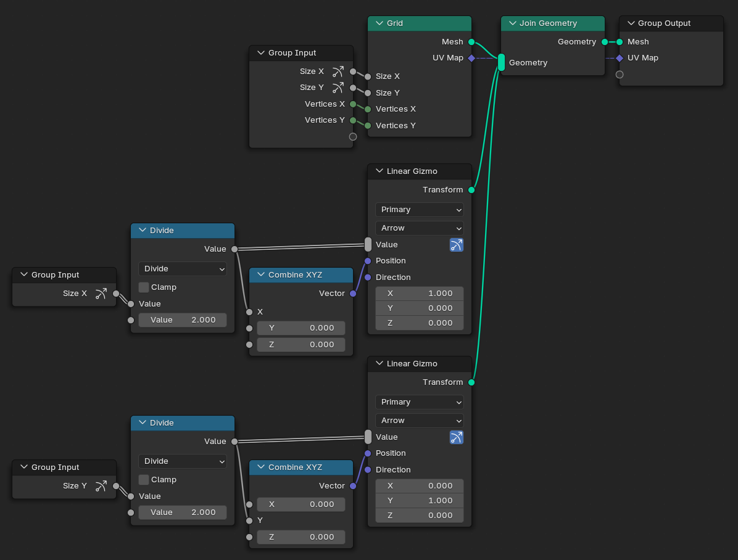
Task: Click the Size X arrow icon in middle-left Group Input
Action: pyautogui.click(x=101, y=294)
